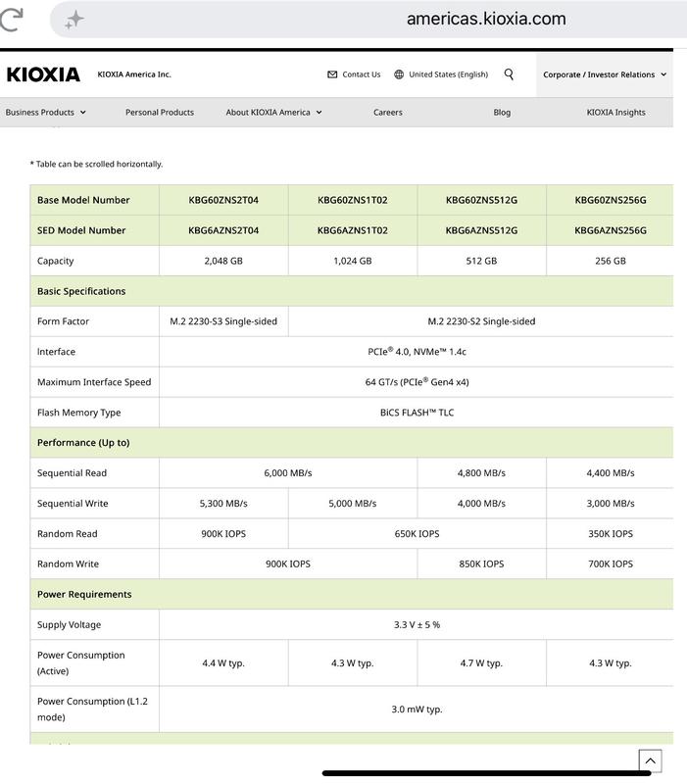
Task: Click the 5,000 MB/s sequential write value
Action: pyautogui.click(x=353, y=504)
